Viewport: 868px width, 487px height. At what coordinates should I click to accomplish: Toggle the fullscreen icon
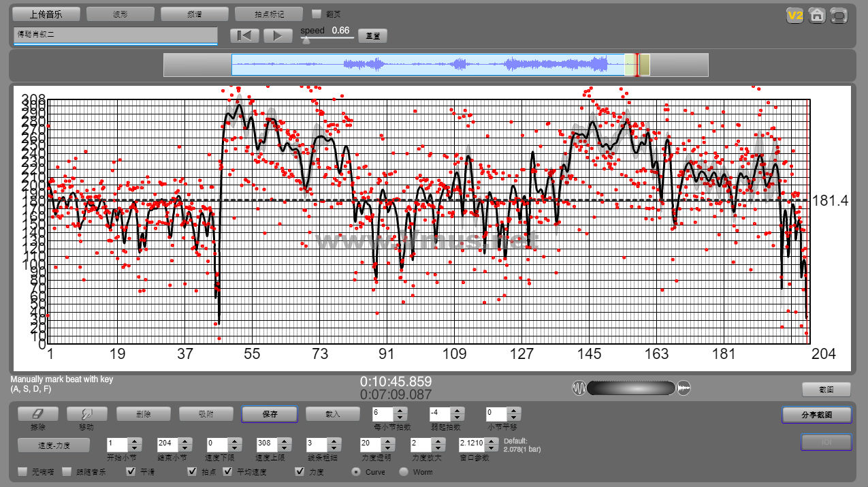(839, 15)
